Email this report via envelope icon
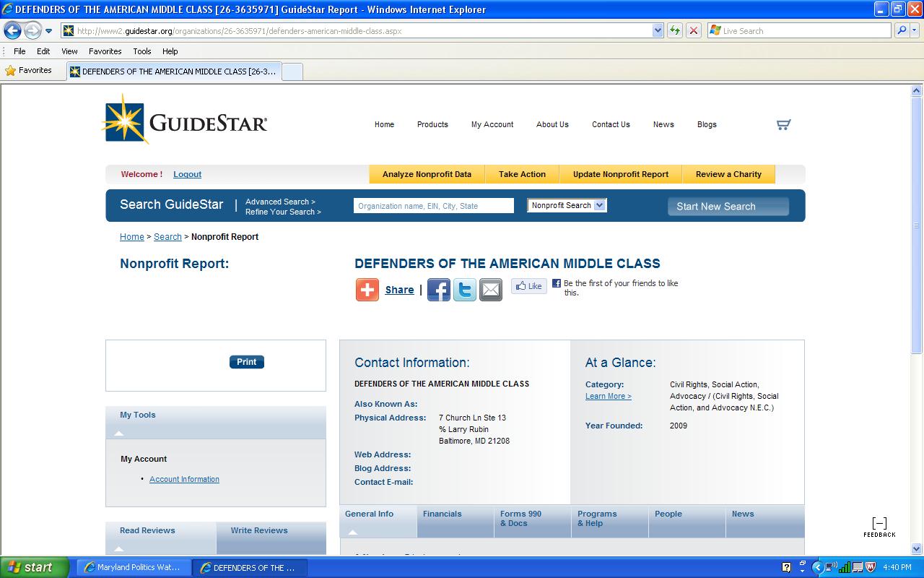This screenshot has height=578, width=924. point(491,290)
